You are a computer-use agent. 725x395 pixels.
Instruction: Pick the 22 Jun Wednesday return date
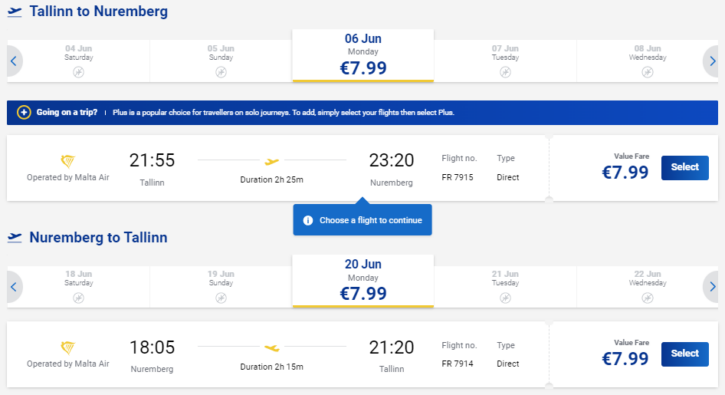647,286
